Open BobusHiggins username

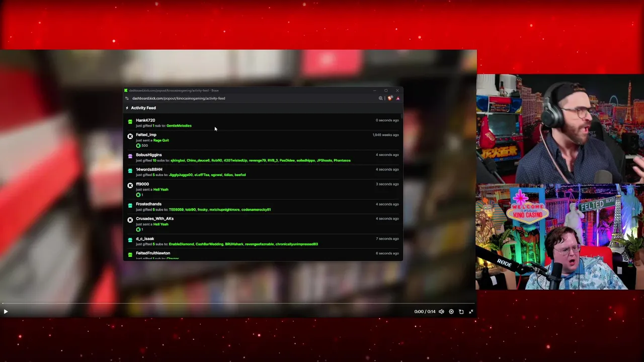pyautogui.click(x=149, y=155)
